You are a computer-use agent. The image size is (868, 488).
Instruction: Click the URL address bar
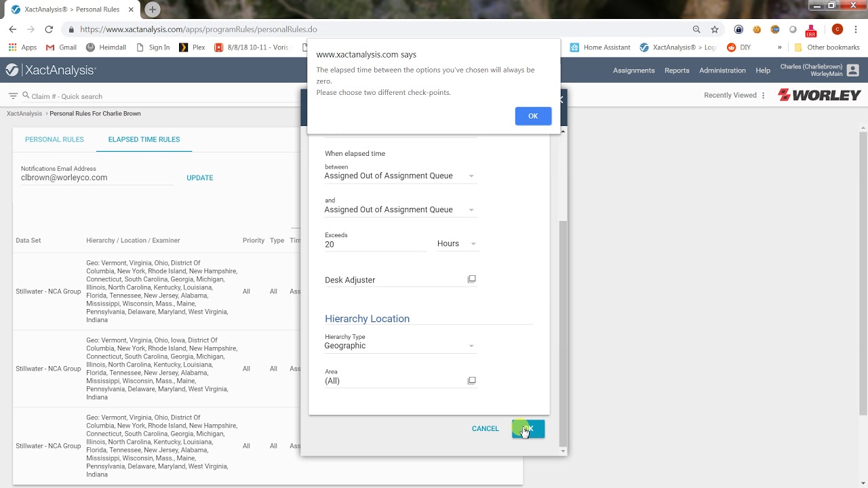click(x=380, y=29)
